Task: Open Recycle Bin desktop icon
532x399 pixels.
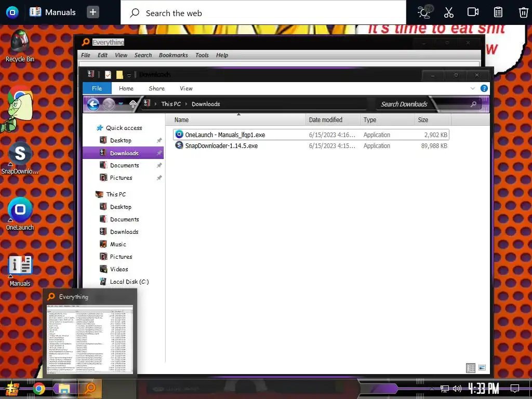Action: 20,46
